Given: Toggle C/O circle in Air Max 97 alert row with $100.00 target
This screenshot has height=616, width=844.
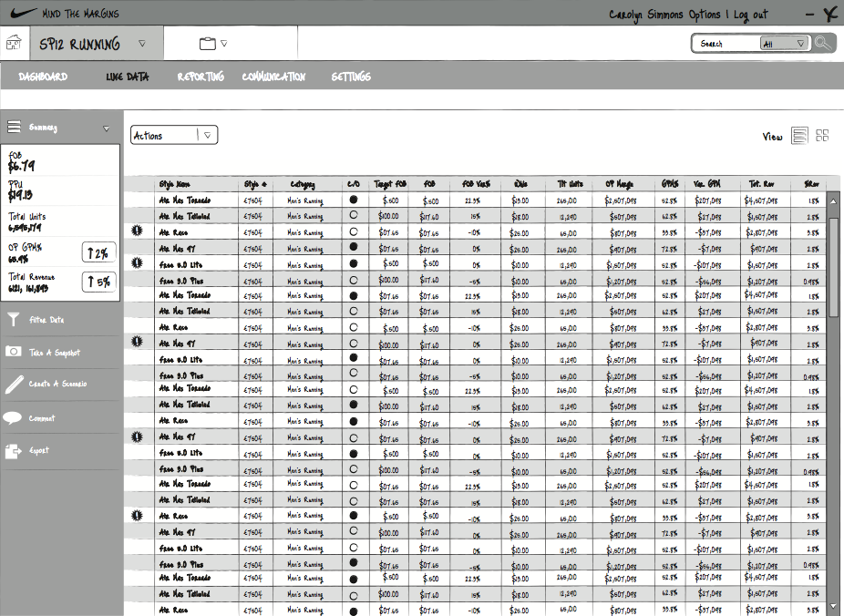Looking at the screenshot, I should tap(354, 343).
